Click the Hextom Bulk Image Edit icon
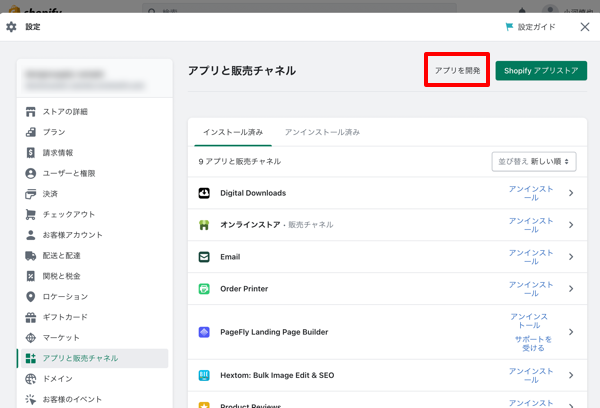 click(x=204, y=375)
